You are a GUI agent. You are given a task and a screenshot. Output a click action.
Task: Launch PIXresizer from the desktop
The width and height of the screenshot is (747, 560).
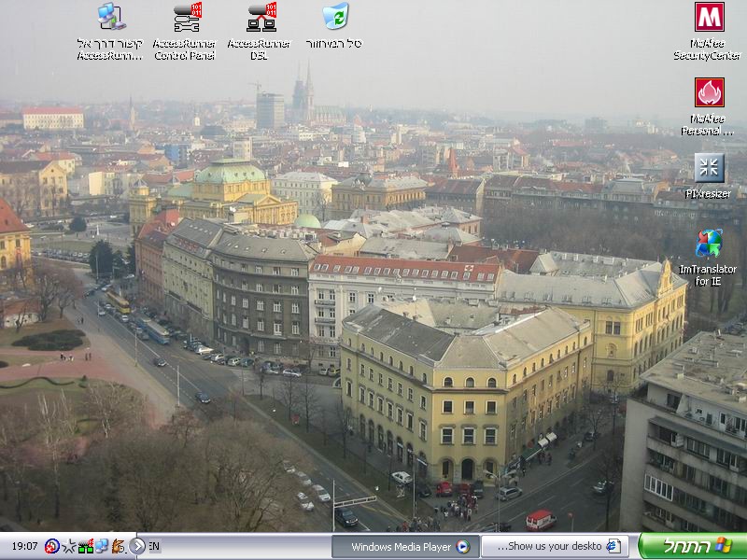click(x=709, y=169)
